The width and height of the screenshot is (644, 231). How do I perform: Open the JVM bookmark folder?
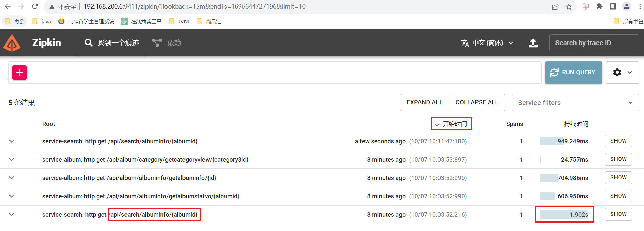[179, 21]
